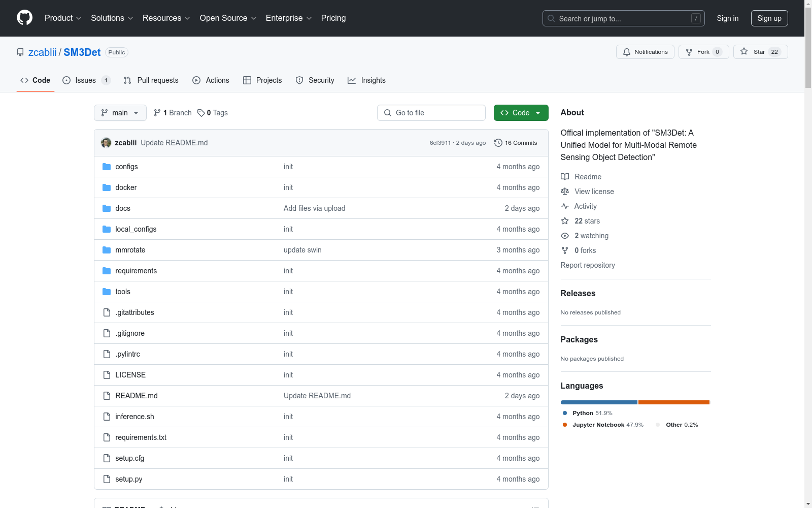The width and height of the screenshot is (812, 508).
Task: Click the GitHub logo icon
Action: [24, 18]
